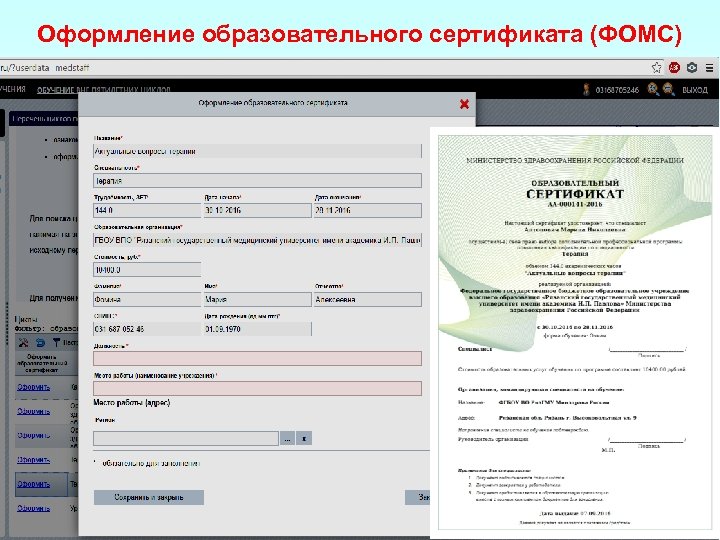
Task: Click the Имя field containing Мария
Action: point(257,299)
